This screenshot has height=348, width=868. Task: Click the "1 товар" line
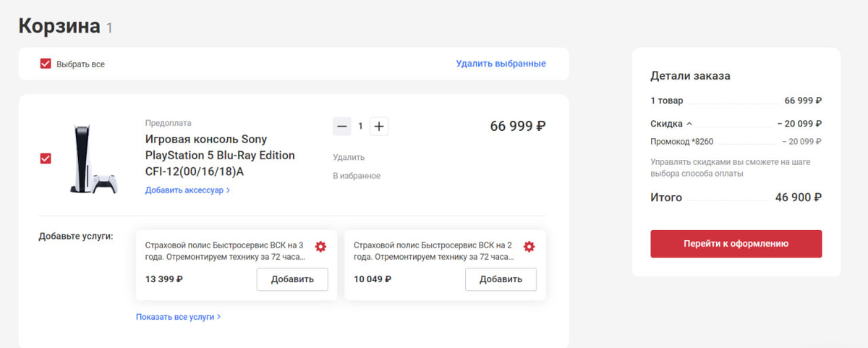[x=736, y=101]
